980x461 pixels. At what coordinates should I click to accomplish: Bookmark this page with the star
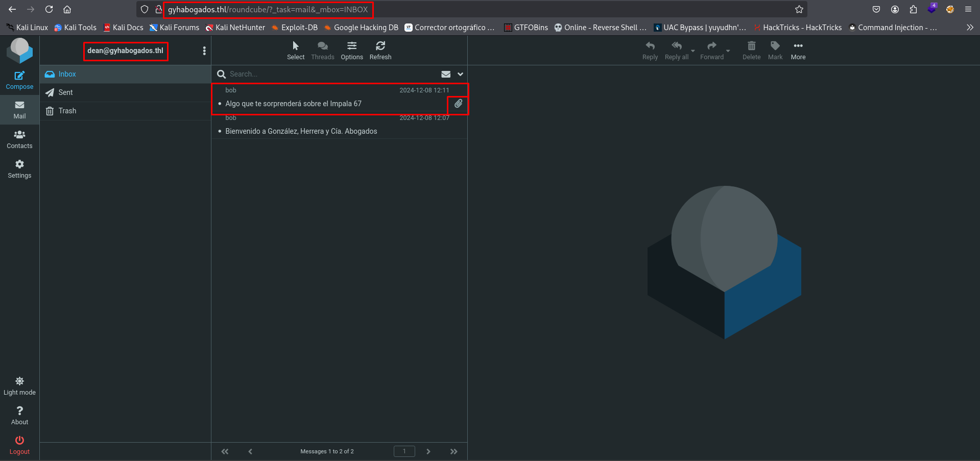[799, 9]
